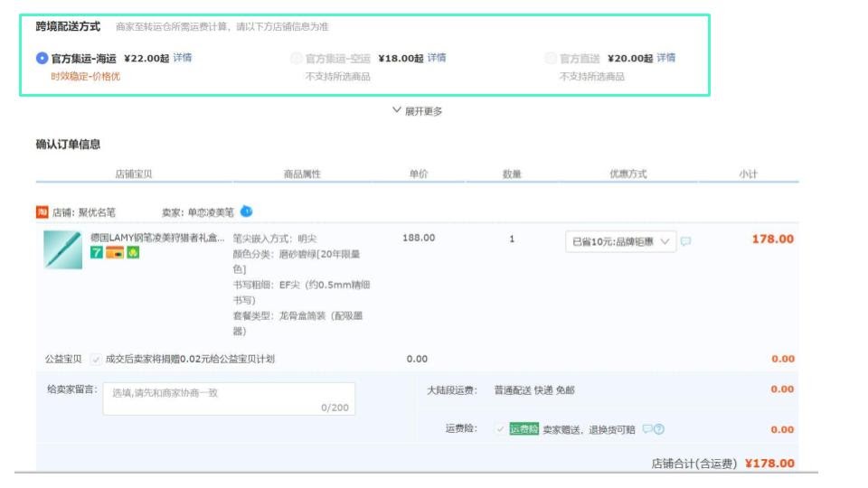Open 详情 link for 空运 ¥18.00 shipping
The width and height of the screenshot is (868, 488).
437,58
